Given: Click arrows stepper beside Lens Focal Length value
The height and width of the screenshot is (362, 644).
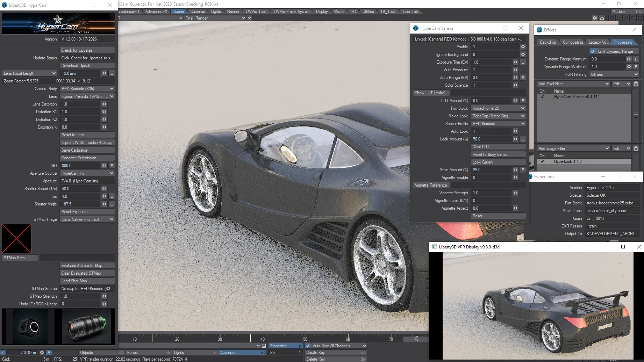Looking at the screenshot, I should [104, 73].
